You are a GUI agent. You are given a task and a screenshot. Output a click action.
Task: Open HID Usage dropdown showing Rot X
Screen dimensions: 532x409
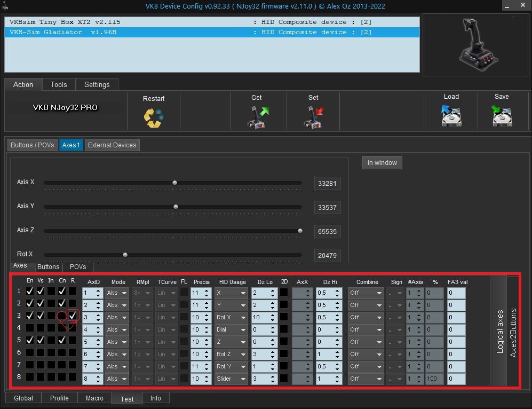pos(231,317)
